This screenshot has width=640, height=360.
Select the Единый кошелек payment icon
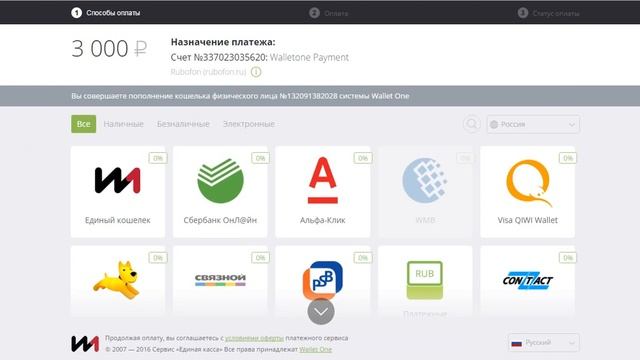(118, 180)
